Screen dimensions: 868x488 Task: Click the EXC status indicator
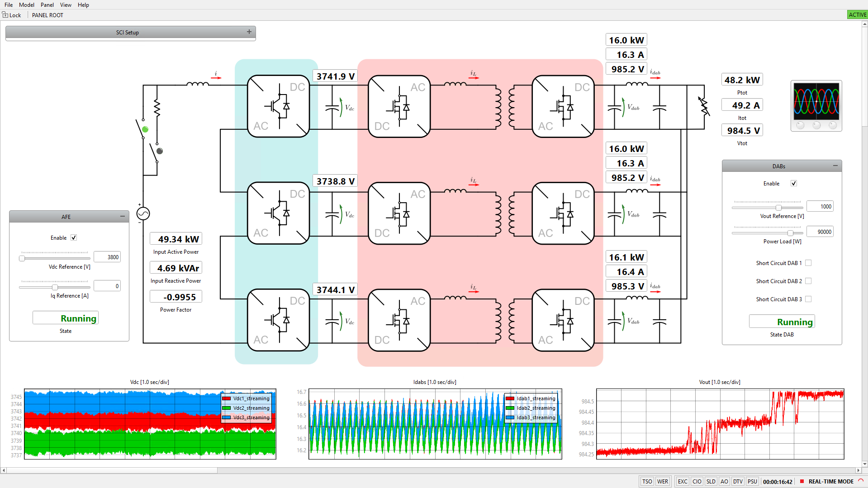pyautogui.click(x=683, y=482)
